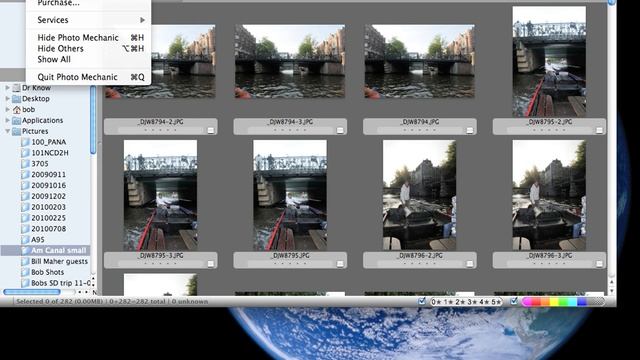
Task: Collapse the Pictures tree node
Action: point(7,131)
